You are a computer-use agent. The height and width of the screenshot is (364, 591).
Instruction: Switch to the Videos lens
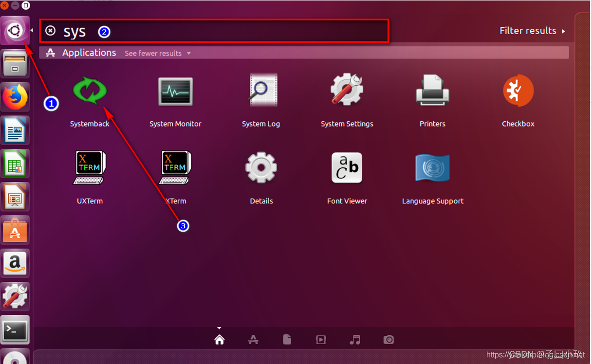321,340
